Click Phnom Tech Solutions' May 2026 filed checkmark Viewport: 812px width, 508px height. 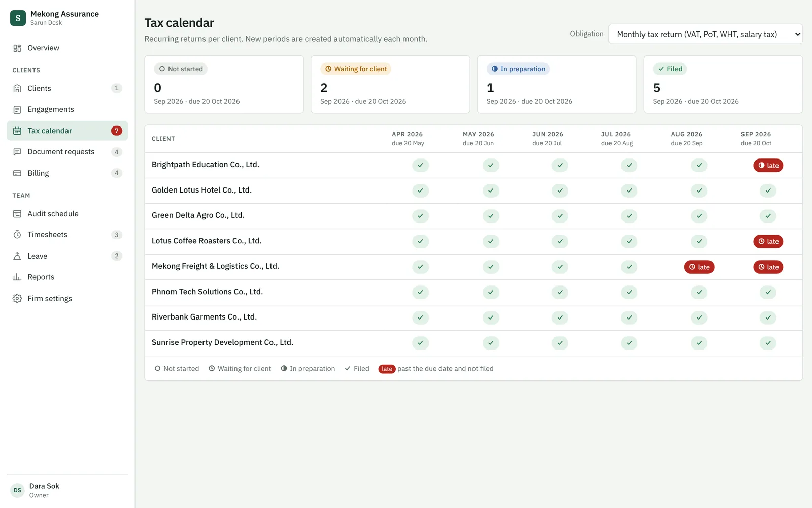coord(491,293)
